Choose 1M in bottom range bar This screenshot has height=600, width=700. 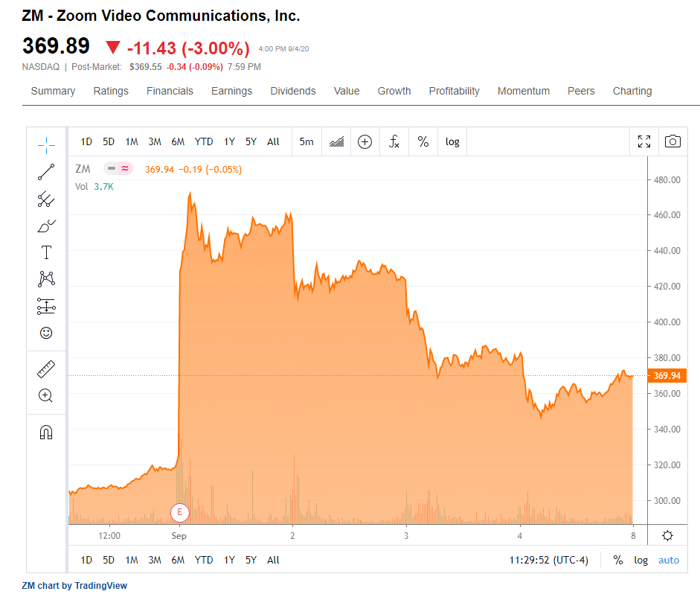[x=132, y=561]
